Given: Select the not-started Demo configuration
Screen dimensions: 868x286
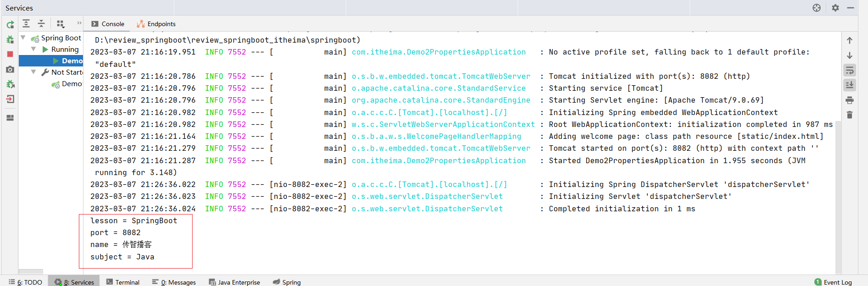Looking at the screenshot, I should (x=72, y=84).
